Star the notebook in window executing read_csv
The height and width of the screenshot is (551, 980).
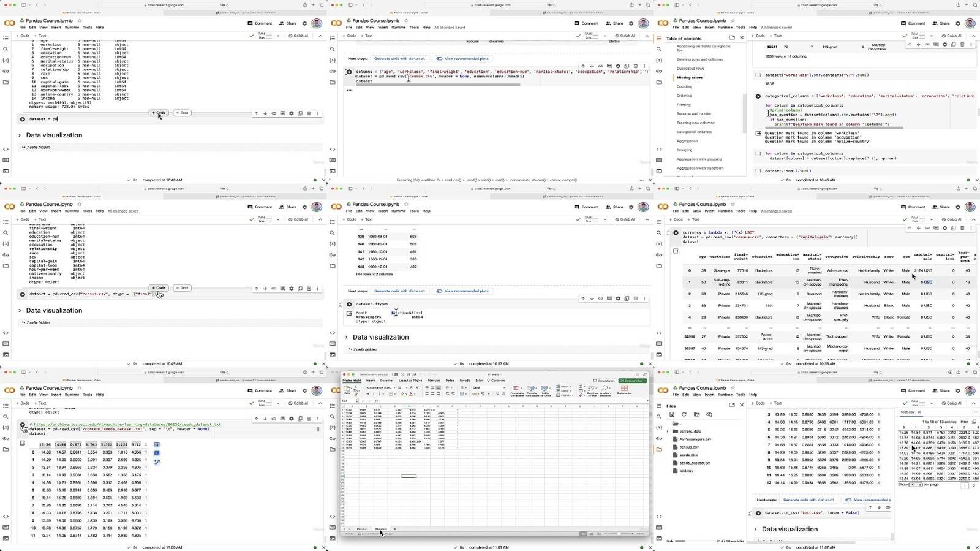[406, 21]
